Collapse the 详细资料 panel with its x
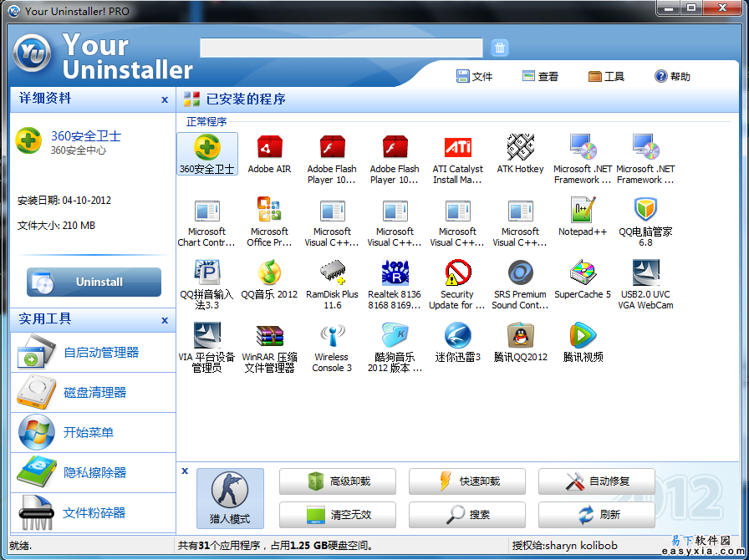Viewport: 749px width, 560px height. [165, 99]
